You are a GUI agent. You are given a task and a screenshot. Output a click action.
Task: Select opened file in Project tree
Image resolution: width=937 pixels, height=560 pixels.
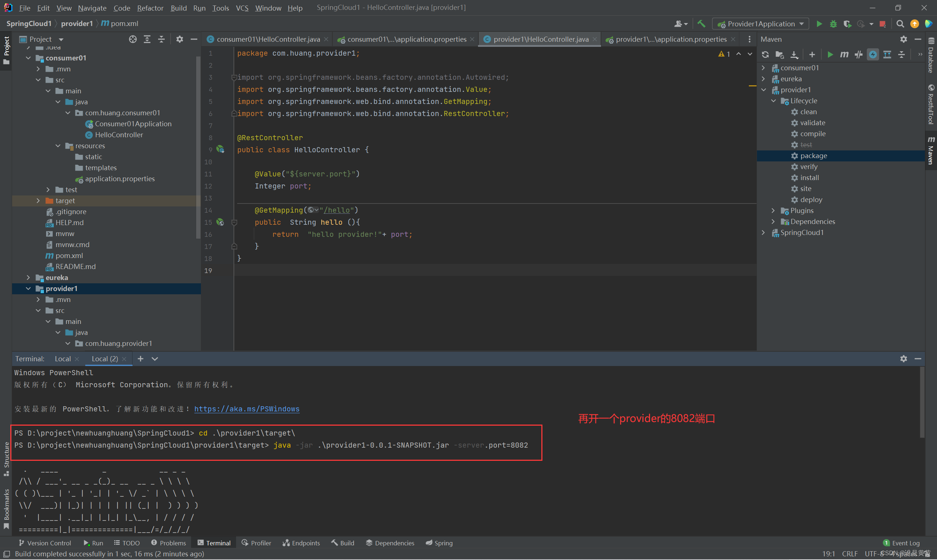[x=132, y=39]
